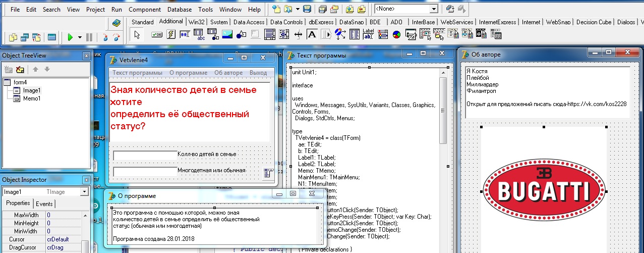The width and height of the screenshot is (644, 253).
Task: Pick the arrow pointer selection tool
Action: point(137,34)
